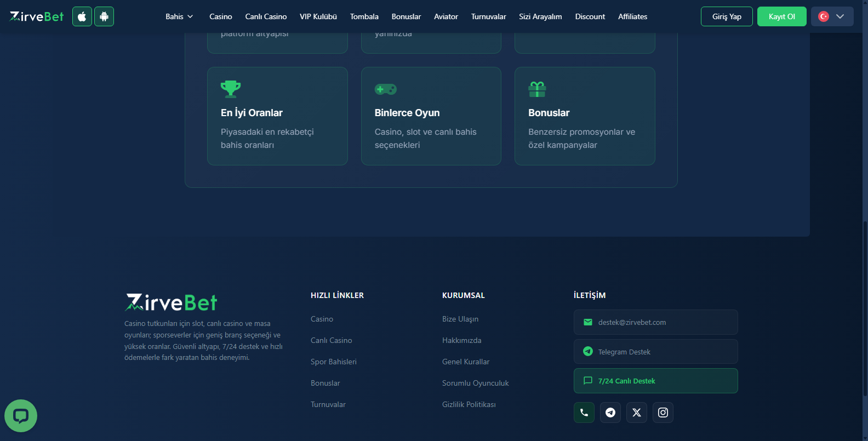Click the ZirveBet footer logo
This screenshot has height=441, width=868.
click(x=171, y=302)
